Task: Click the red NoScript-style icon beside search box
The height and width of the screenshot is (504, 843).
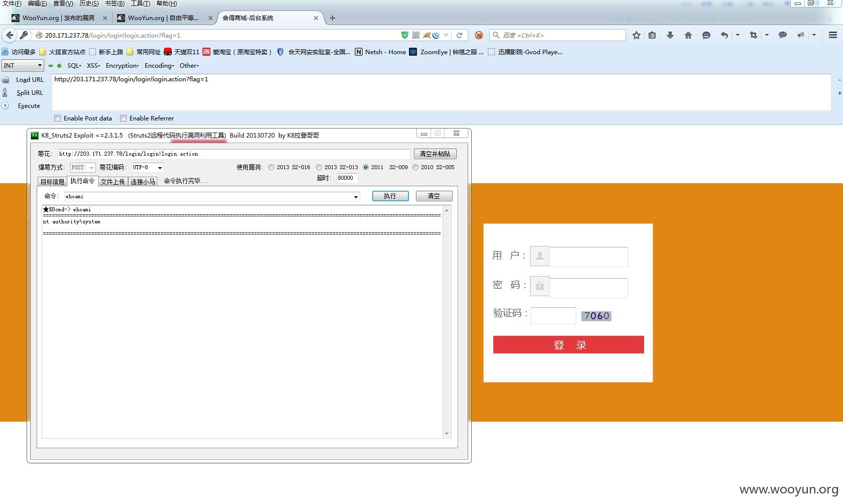Action: (479, 35)
